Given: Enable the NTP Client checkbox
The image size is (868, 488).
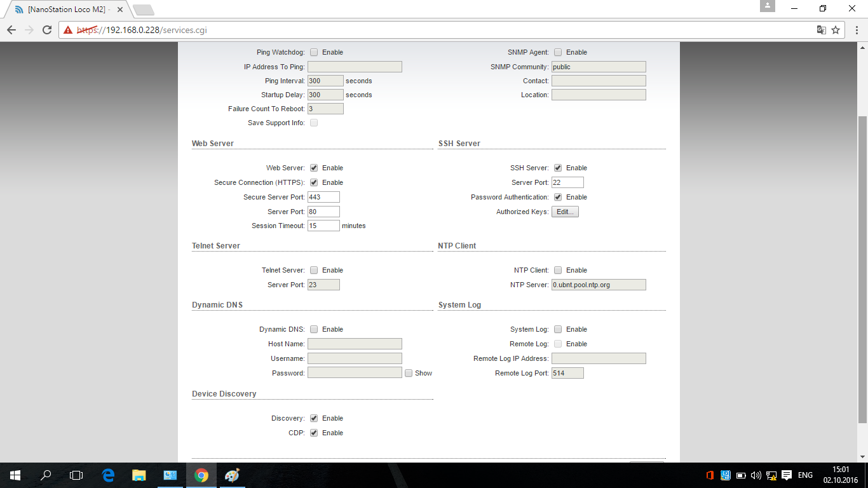Looking at the screenshot, I should [x=558, y=270].
